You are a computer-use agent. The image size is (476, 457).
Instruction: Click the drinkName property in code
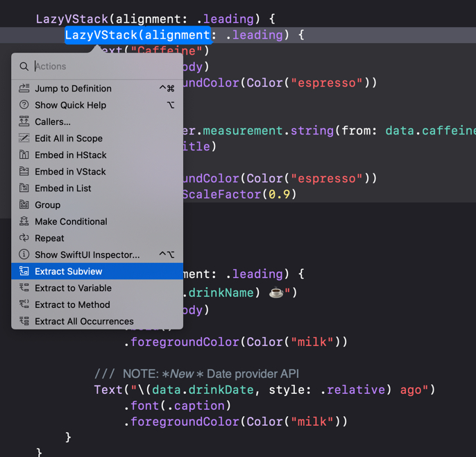221,293
